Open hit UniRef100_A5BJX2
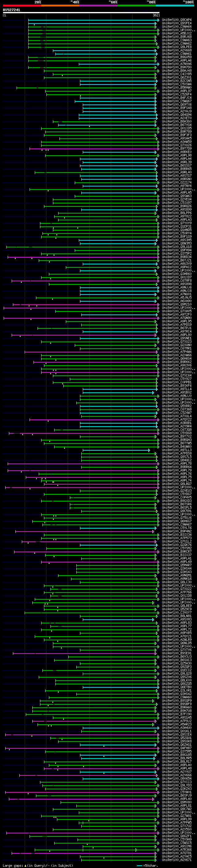This screenshot has height=868, width=197. tap(177, 33)
